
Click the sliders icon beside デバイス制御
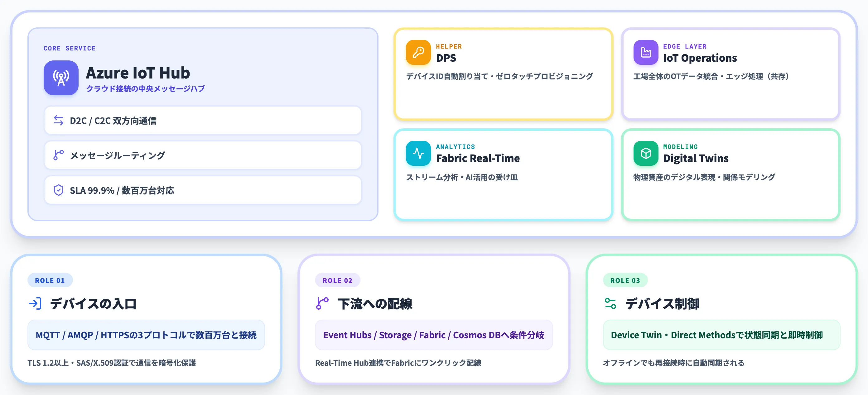(x=610, y=303)
